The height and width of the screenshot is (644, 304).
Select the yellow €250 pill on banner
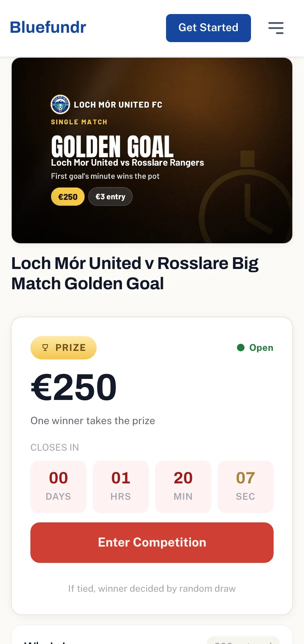pyautogui.click(x=68, y=197)
